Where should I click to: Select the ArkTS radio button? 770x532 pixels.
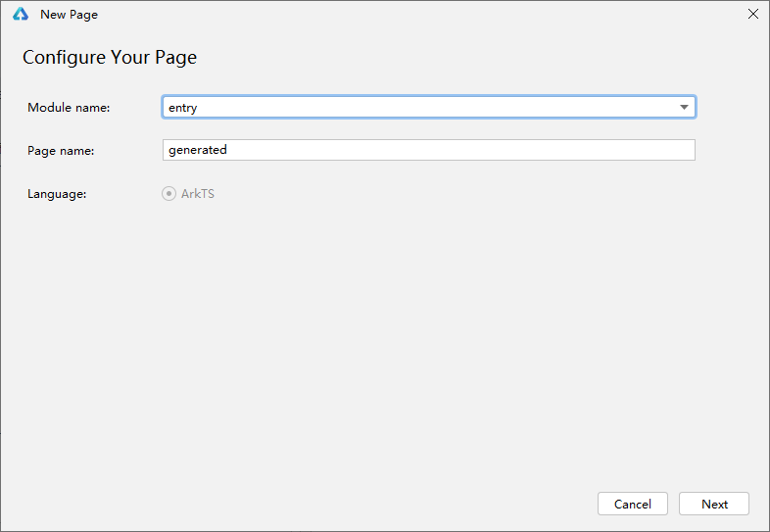pos(168,194)
